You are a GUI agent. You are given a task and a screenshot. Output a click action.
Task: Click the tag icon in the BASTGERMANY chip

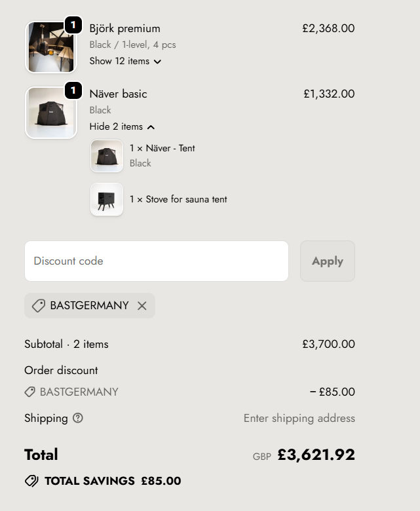[39, 306]
